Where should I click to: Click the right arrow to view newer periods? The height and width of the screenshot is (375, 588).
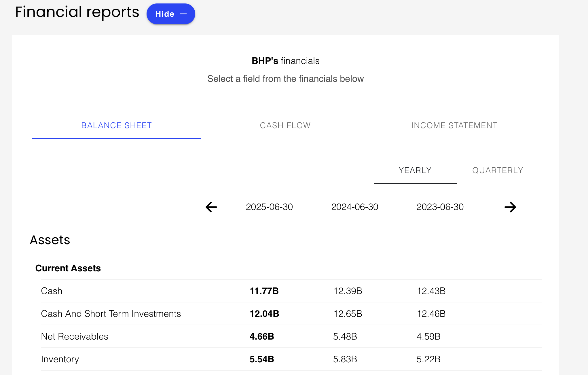511,207
